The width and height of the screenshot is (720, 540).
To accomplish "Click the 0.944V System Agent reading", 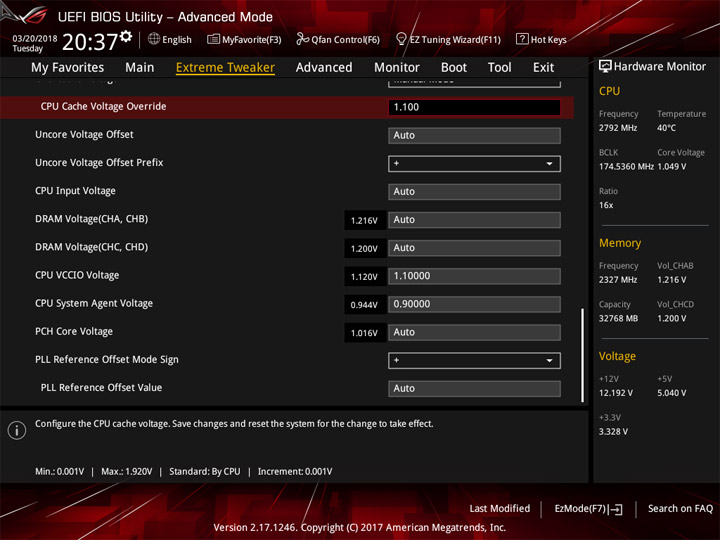I will [364, 305].
